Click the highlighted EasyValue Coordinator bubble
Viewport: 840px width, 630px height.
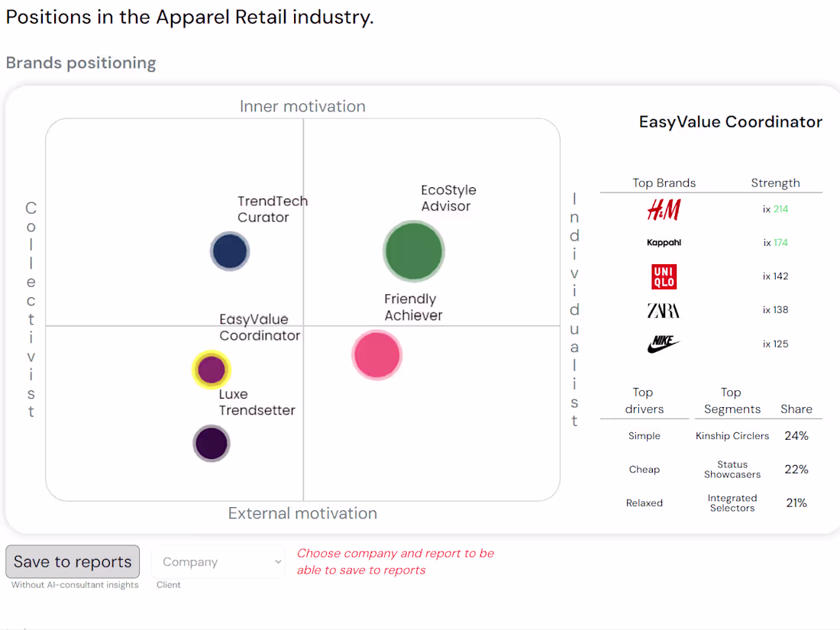click(211, 369)
